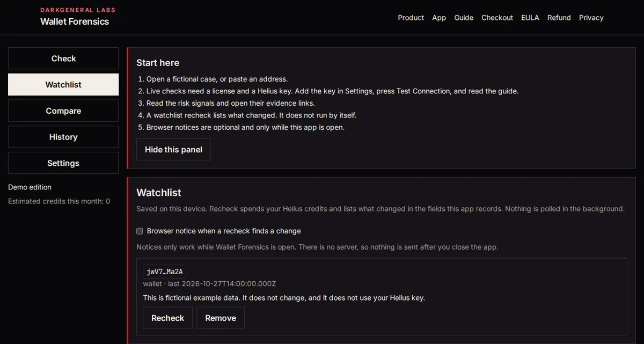Hide the Start here panel
This screenshot has width=644, height=344.
coord(173,150)
